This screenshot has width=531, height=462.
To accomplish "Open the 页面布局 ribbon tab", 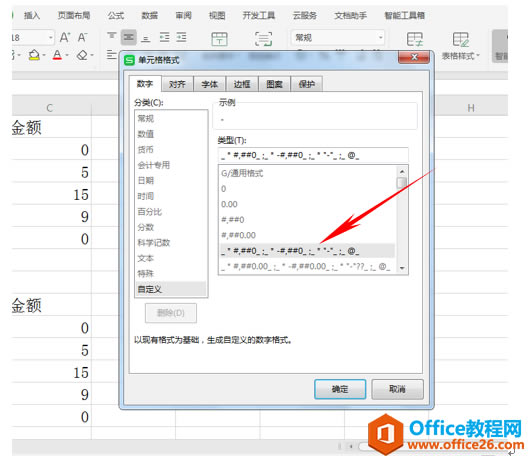I will (x=74, y=16).
